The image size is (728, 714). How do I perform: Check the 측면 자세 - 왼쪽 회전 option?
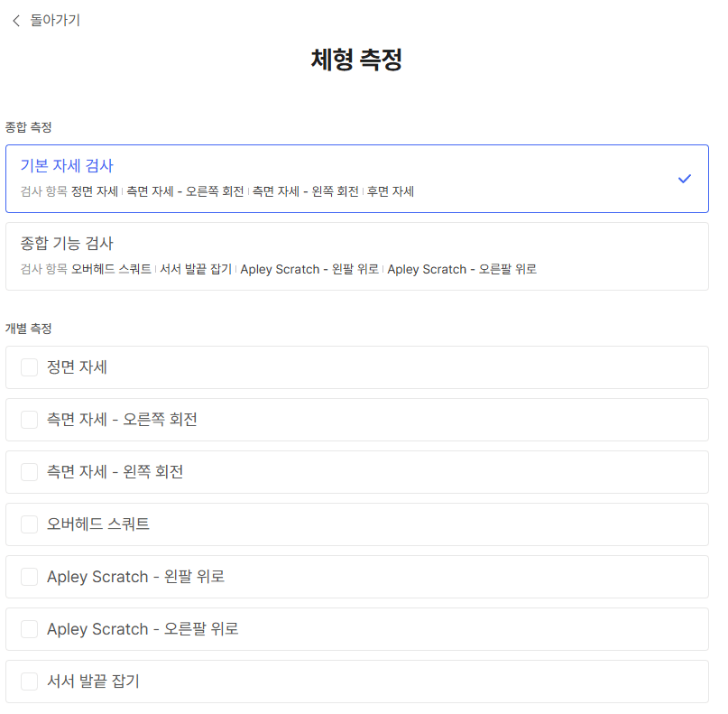tap(28, 472)
